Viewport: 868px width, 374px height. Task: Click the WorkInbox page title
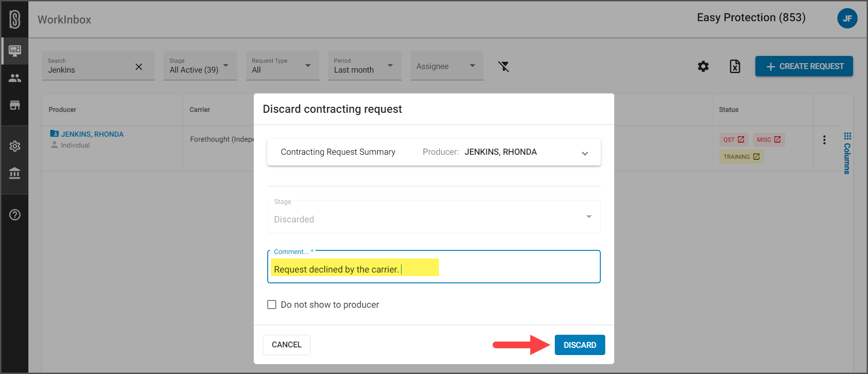64,19
